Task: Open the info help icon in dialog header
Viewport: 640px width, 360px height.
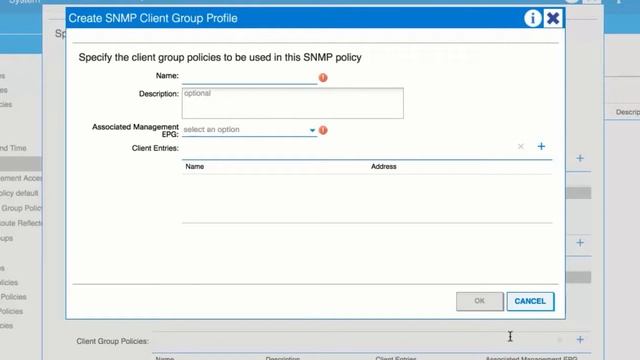Action: (x=532, y=18)
